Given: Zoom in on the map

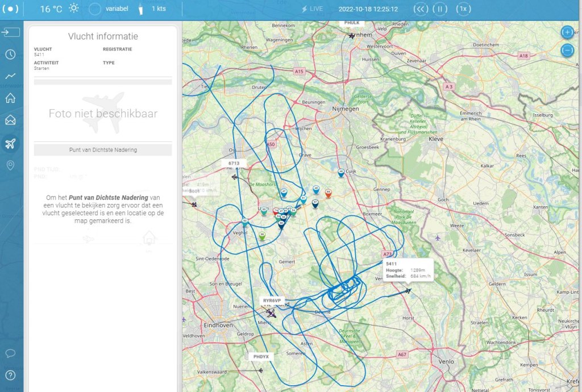Looking at the screenshot, I should (x=567, y=32).
